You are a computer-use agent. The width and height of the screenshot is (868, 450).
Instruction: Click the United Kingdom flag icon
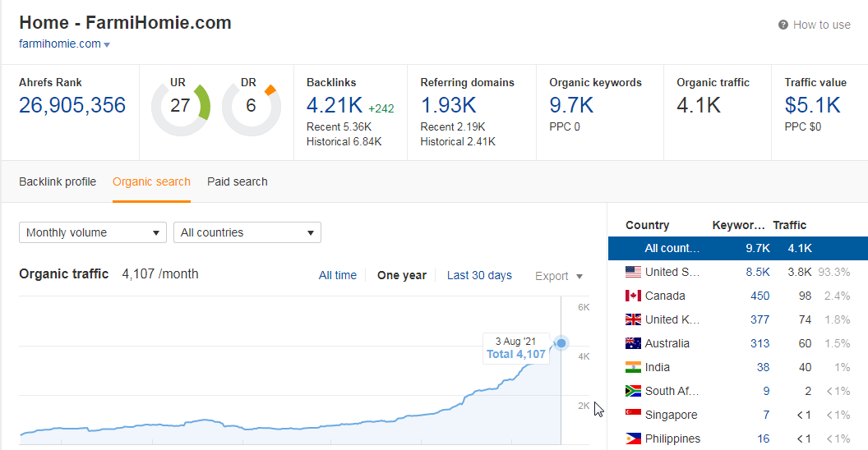(633, 319)
